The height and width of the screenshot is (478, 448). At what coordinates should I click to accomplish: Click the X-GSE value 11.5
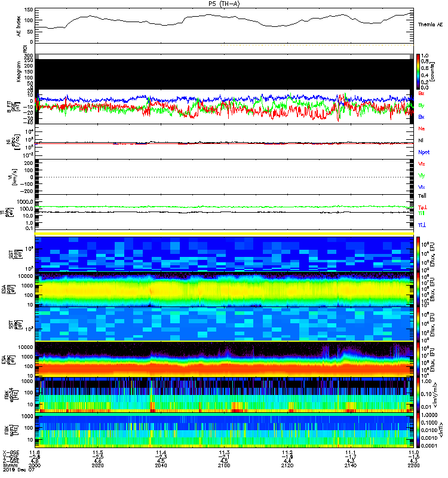point(97,453)
